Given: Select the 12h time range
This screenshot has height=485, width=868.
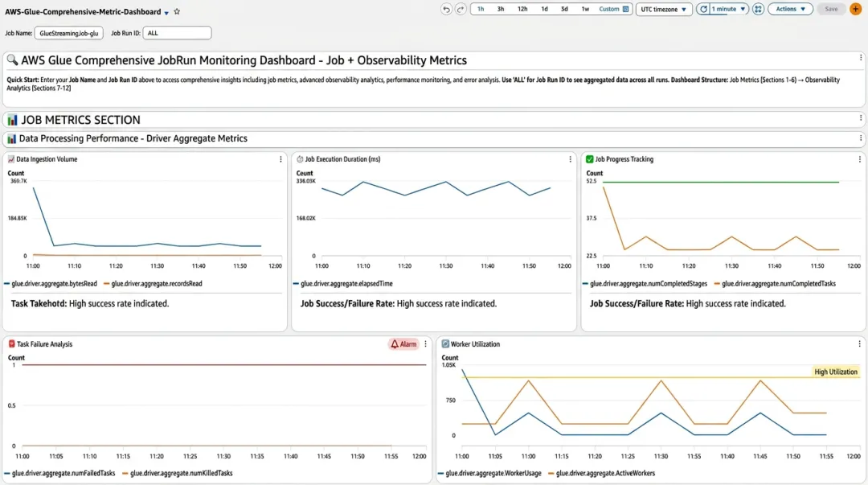Looking at the screenshot, I should coord(522,10).
